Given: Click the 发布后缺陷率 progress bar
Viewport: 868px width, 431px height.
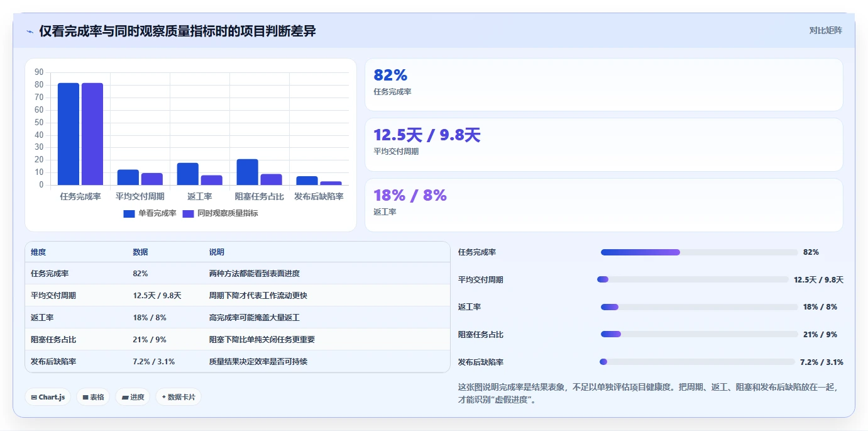Looking at the screenshot, I should coord(697,362).
